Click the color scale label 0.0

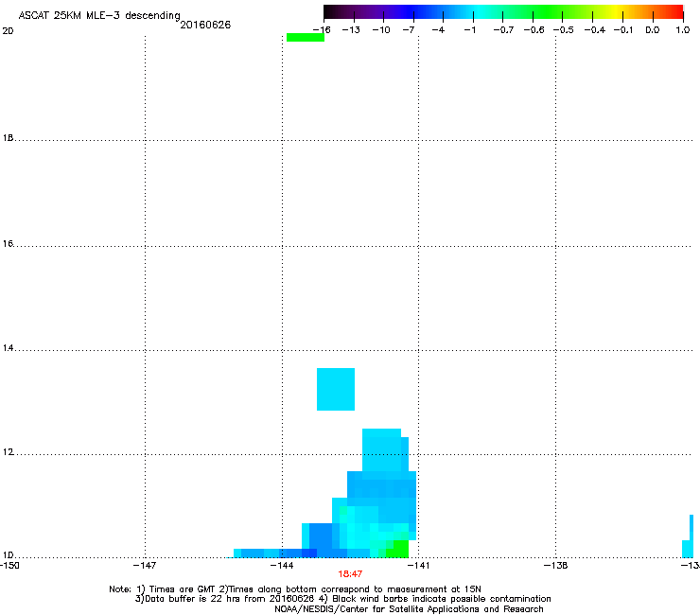[653, 30]
